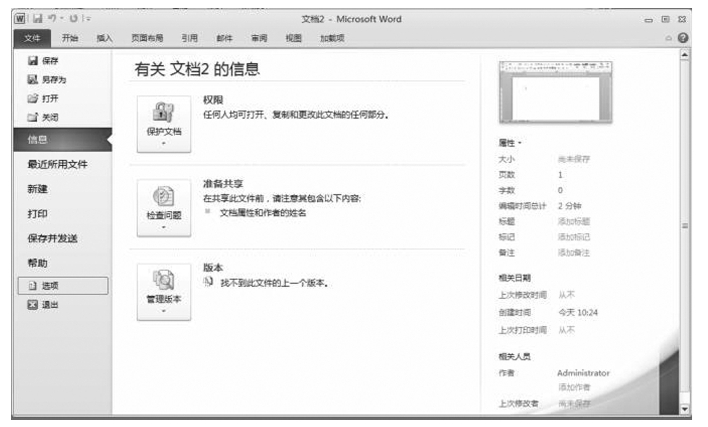Click the Undo icon in Quick Access Toolbar
Viewport: 708px width, 427px height.
pyautogui.click(x=52, y=19)
